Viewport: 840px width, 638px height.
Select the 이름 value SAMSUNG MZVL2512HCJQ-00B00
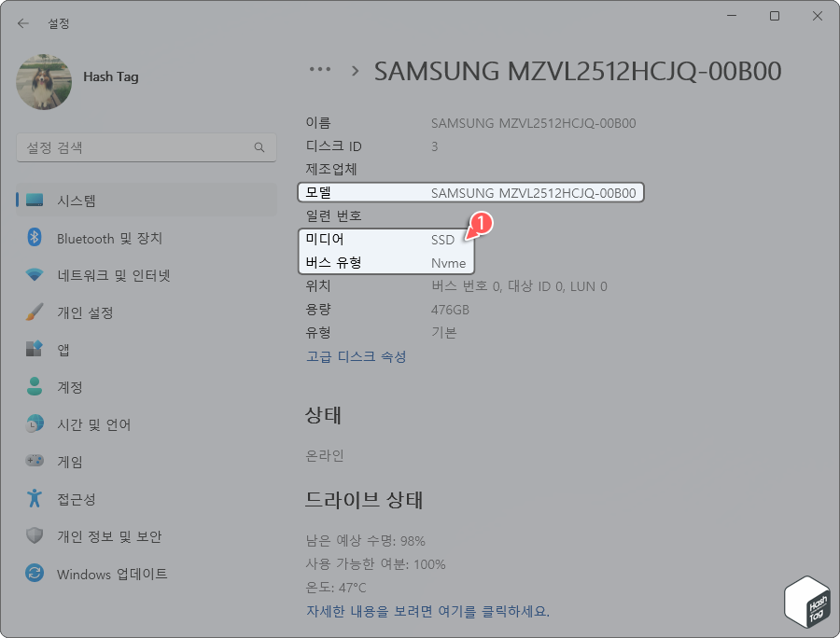point(534,123)
